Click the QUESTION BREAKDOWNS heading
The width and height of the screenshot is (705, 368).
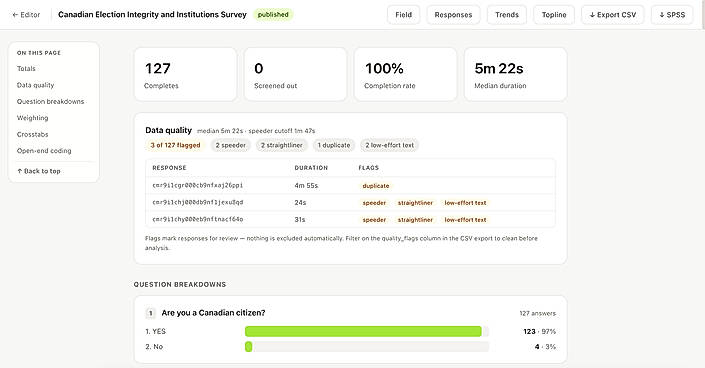(180, 284)
